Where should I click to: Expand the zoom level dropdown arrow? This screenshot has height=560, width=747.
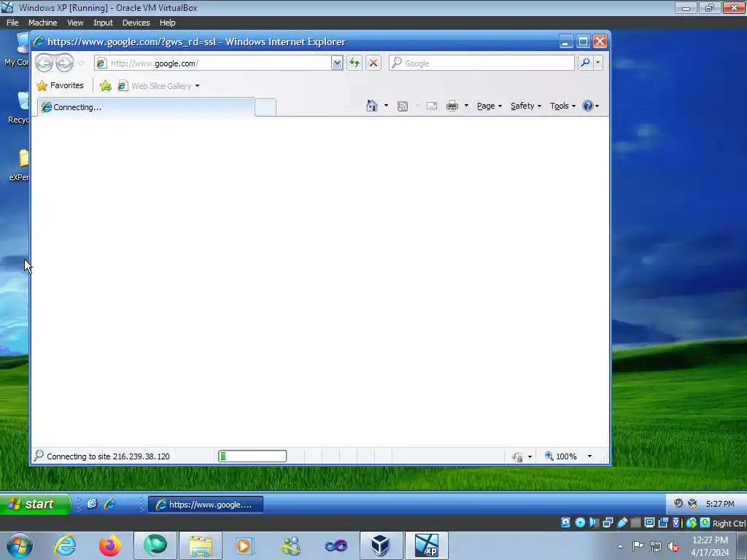point(589,456)
